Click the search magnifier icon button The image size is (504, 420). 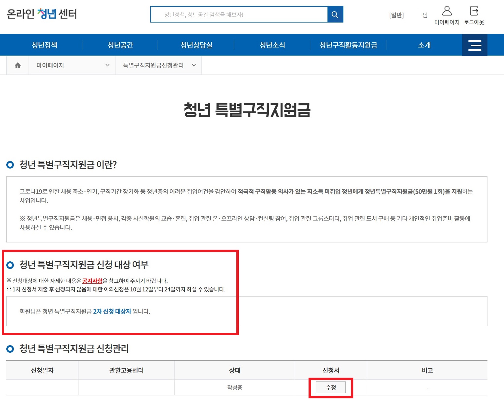click(335, 14)
